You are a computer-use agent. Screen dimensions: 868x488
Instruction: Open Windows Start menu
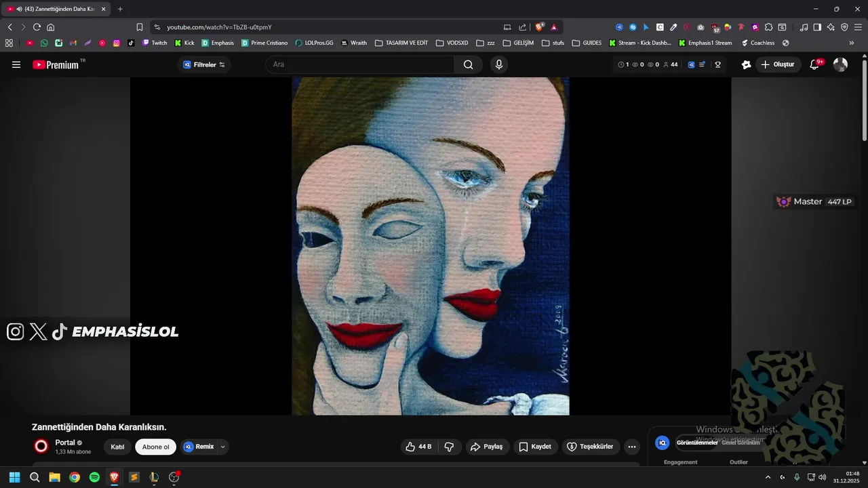click(14, 477)
